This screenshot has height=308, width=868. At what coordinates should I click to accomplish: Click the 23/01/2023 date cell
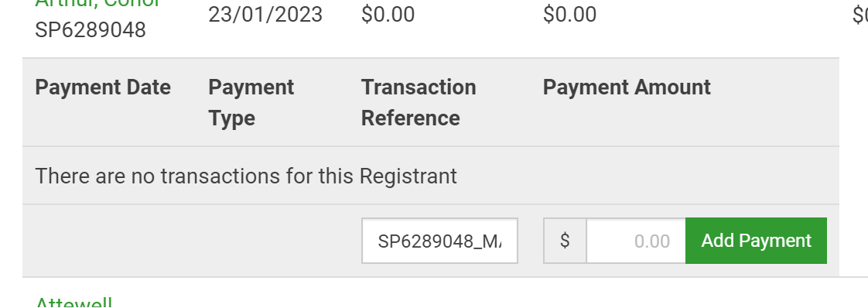(x=265, y=15)
